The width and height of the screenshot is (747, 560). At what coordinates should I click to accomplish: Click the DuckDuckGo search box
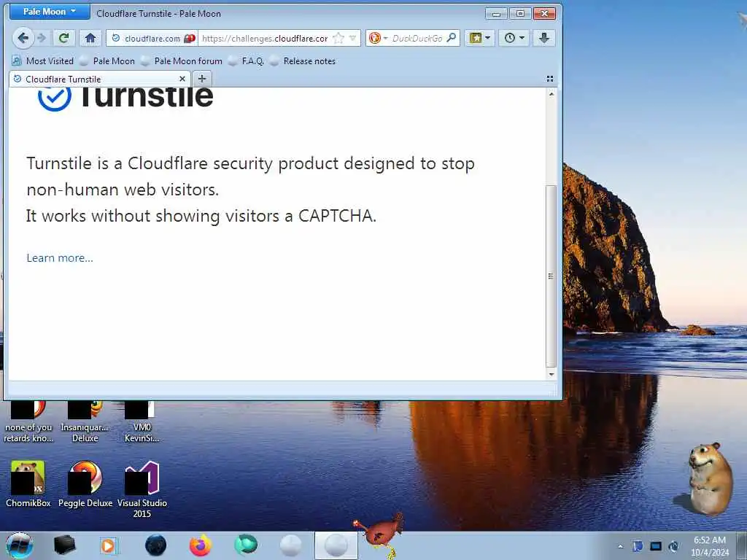(417, 39)
